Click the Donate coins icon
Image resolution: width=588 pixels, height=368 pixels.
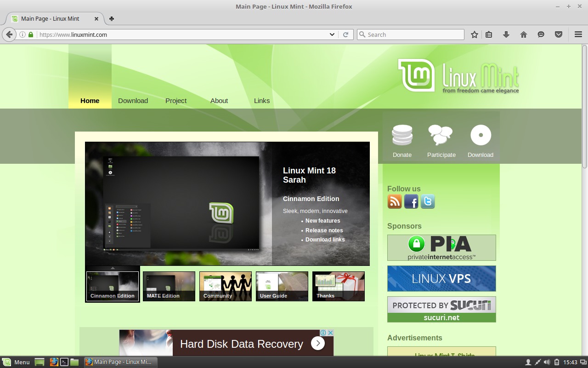tap(402, 135)
